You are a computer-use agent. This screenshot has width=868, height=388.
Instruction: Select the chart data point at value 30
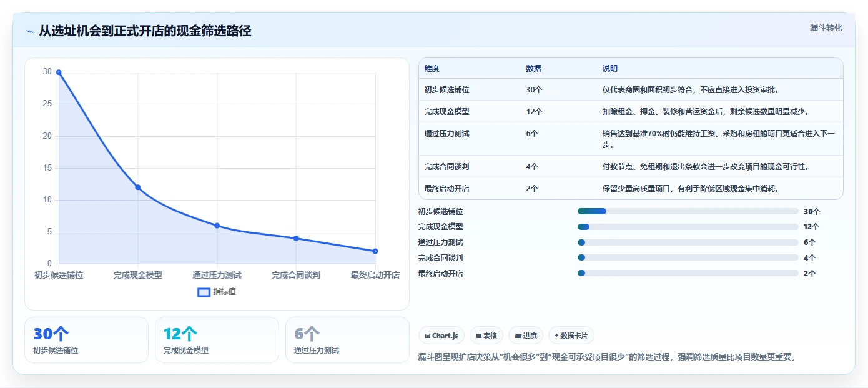point(59,72)
